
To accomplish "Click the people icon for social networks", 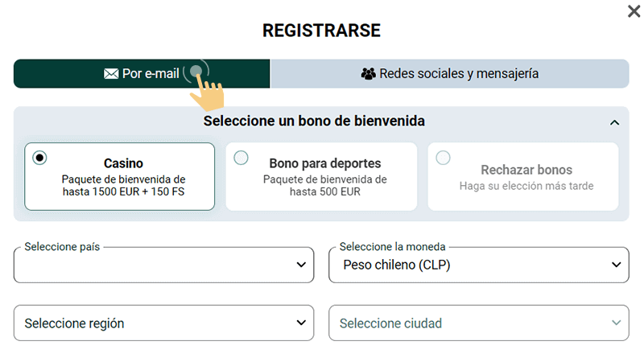I will point(369,74).
